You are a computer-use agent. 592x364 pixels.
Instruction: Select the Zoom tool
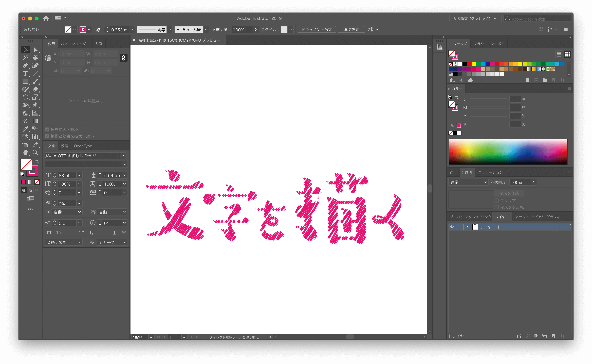(35, 153)
